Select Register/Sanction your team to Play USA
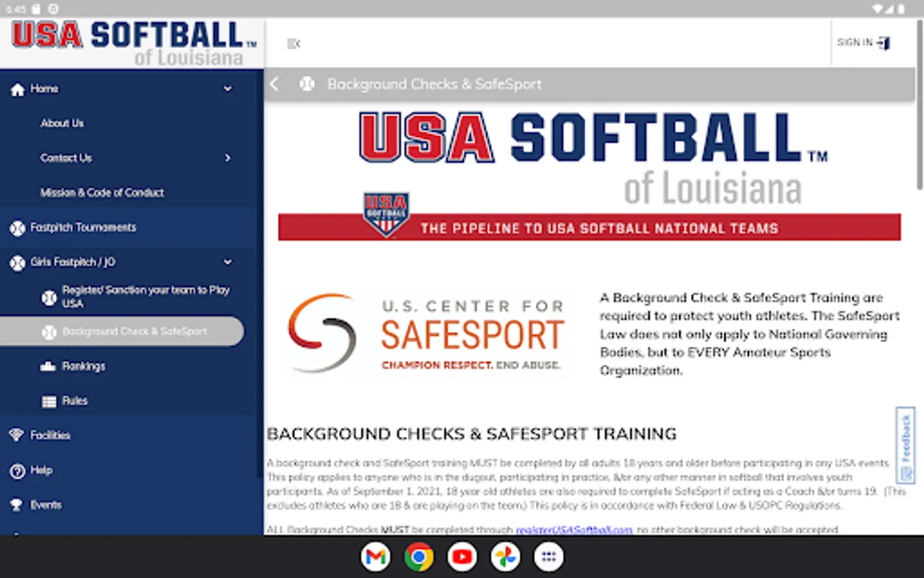This screenshot has height=578, width=924. click(145, 296)
